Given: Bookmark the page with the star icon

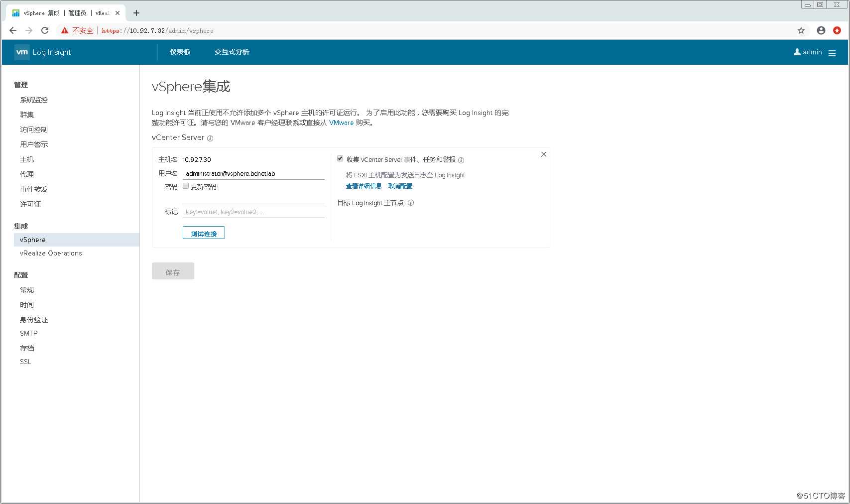Looking at the screenshot, I should (801, 30).
